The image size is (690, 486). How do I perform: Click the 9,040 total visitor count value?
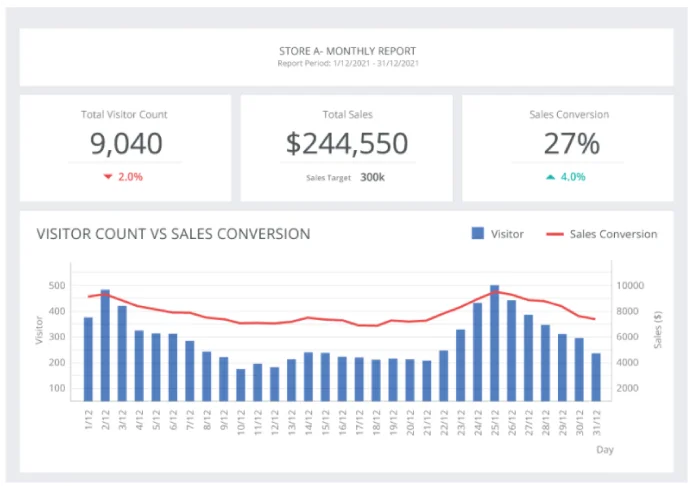tap(126, 144)
